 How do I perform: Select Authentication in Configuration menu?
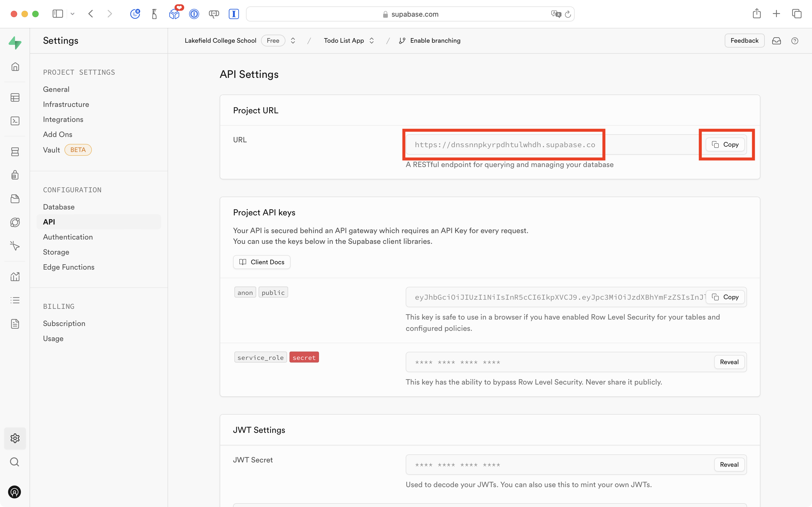tap(68, 237)
